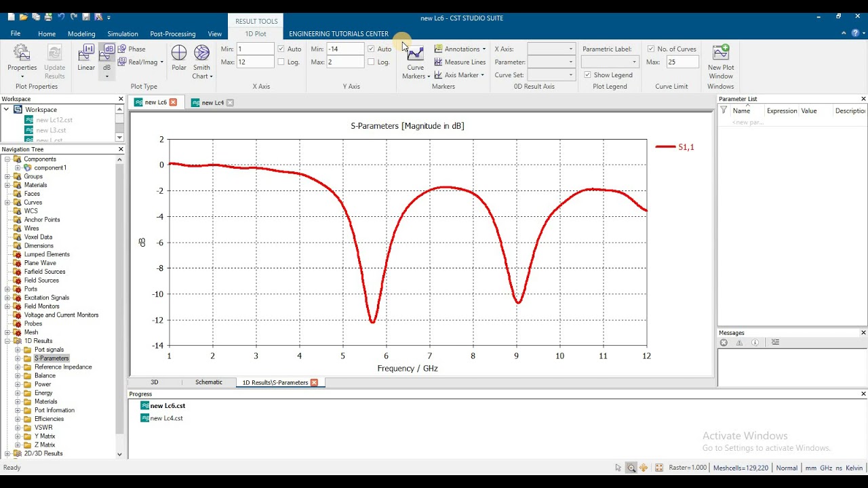Expand the 2D/3D Results tree node
Image resolution: width=868 pixels, height=488 pixels.
7,453
